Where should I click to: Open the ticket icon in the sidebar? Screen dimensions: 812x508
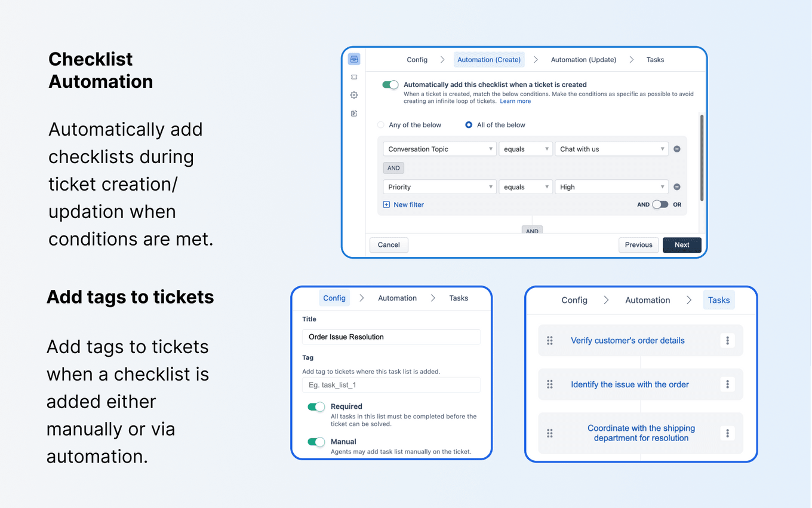354,76
